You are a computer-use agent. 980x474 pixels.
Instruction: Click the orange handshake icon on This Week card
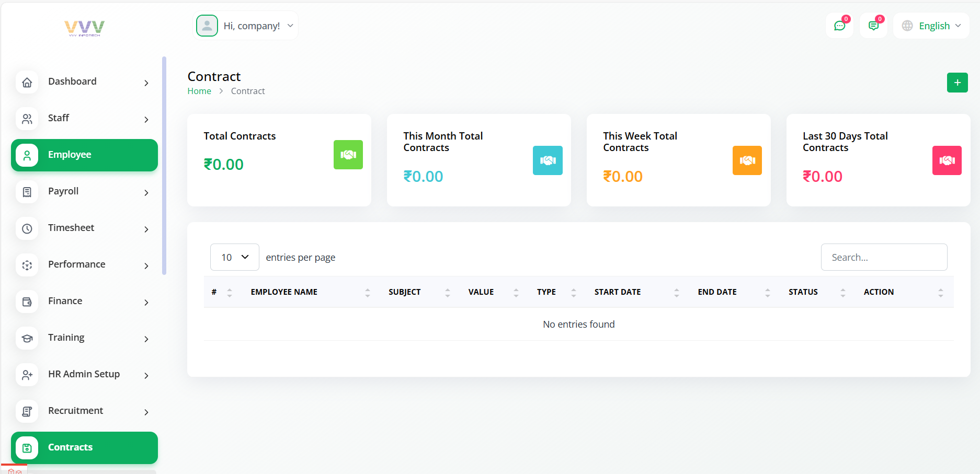[x=747, y=160]
